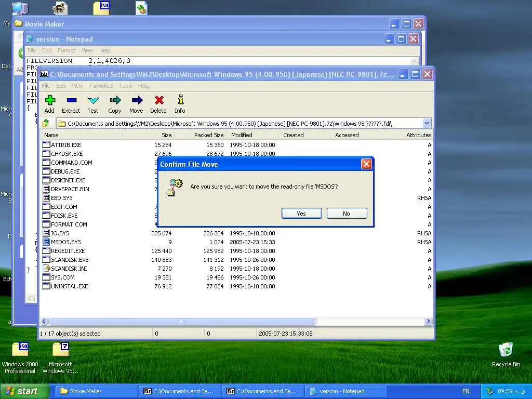Viewport: 532px width, 399px height.
Task: Open the Favorites menu in 7-Zip
Action: coord(101,86)
